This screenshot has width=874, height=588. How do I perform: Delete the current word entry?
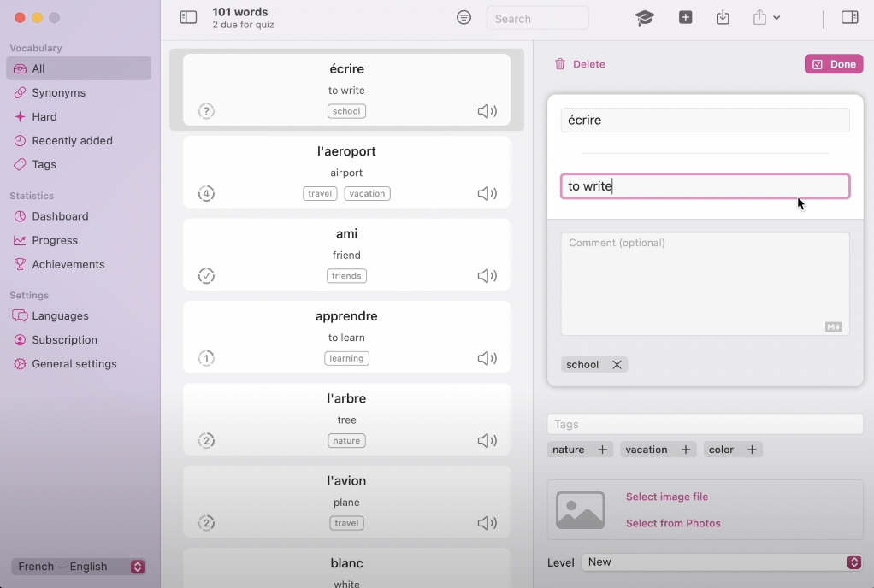point(580,64)
